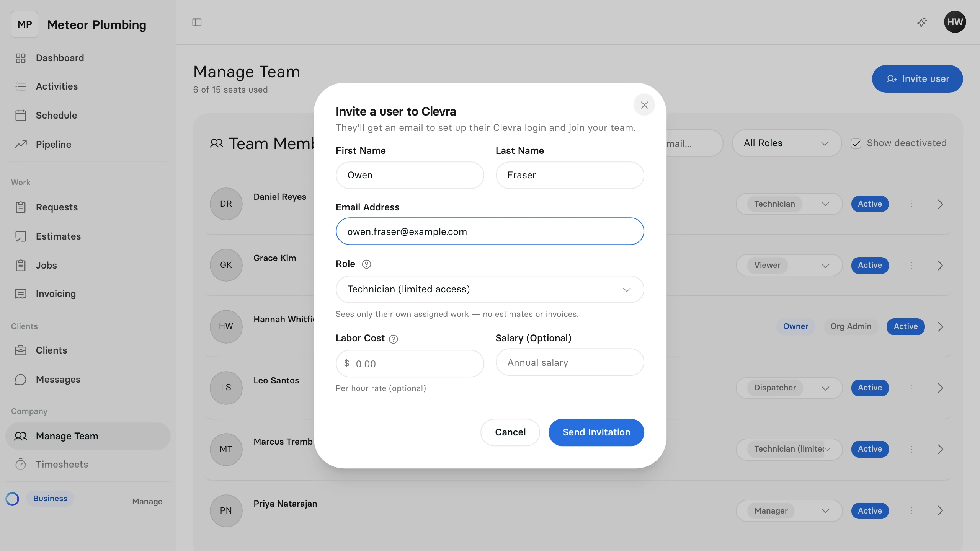The height and width of the screenshot is (551, 980).
Task: Click the HW avatar in Hannah's row
Action: pyautogui.click(x=226, y=326)
